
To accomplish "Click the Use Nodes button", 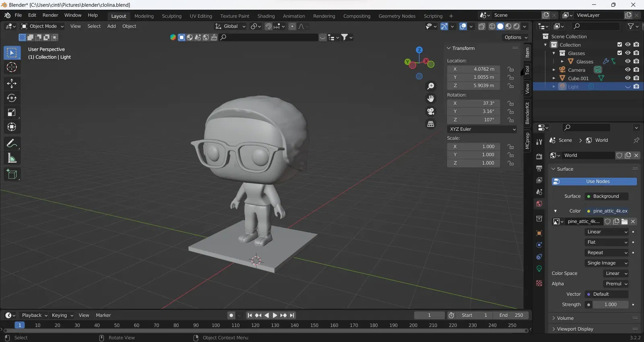I will click(594, 181).
